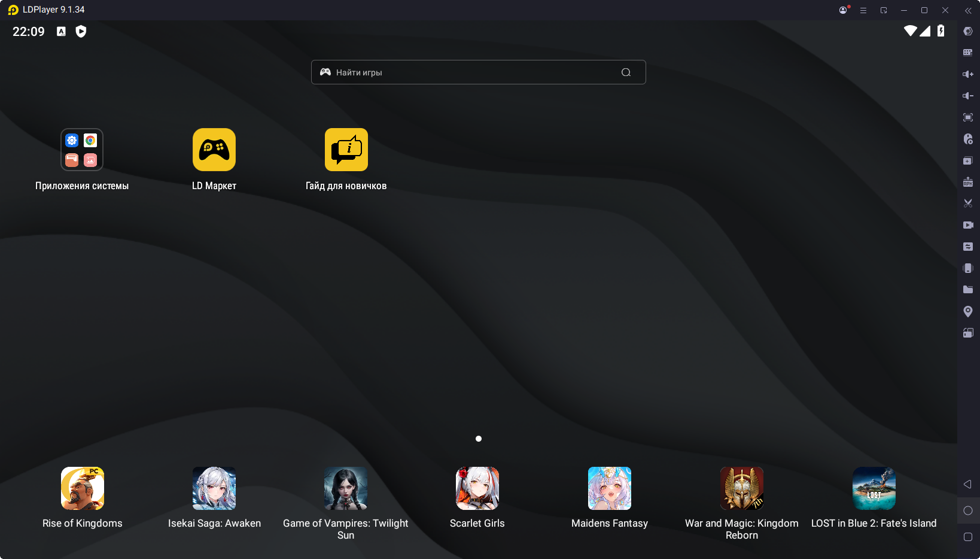
Task: Take a screenshot with the scissors icon
Action: 968,203
